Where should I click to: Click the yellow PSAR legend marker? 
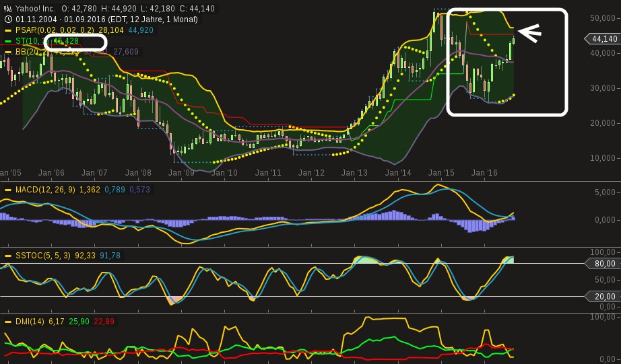pos(8,30)
